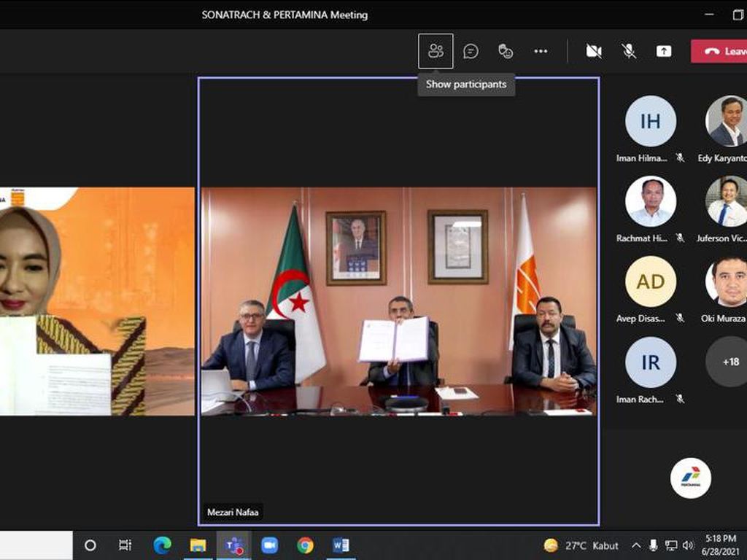747x560 pixels.
Task: Restore down the Teams meeting window
Action: tap(738, 15)
